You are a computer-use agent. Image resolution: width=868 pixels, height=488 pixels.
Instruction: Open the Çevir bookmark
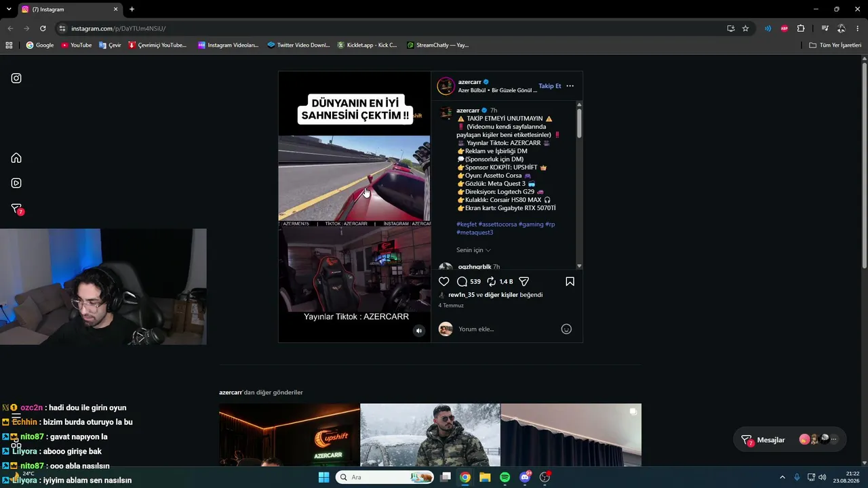(x=110, y=45)
